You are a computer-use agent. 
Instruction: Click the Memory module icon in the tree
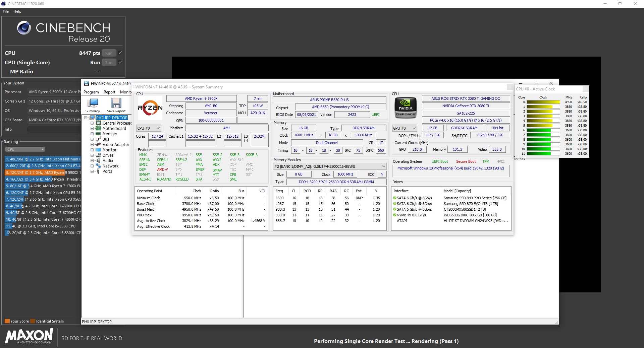(x=98, y=134)
